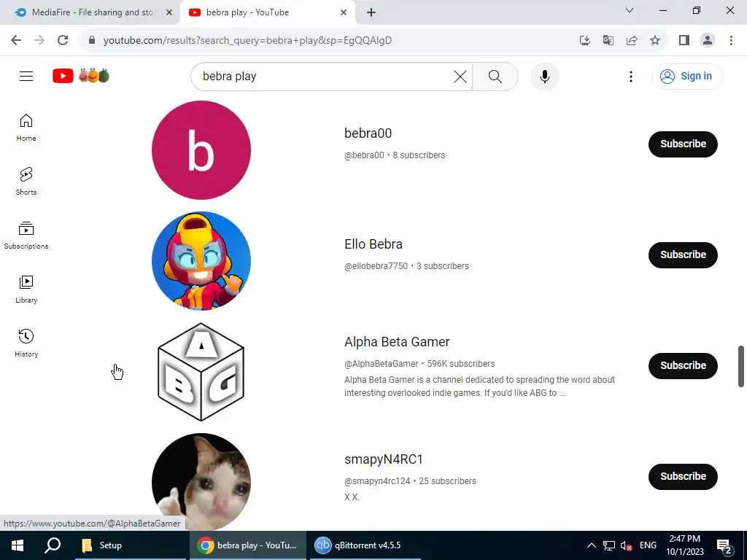Open the Windows Start menu
Image resolution: width=747 pixels, height=560 pixels.
click(x=18, y=545)
